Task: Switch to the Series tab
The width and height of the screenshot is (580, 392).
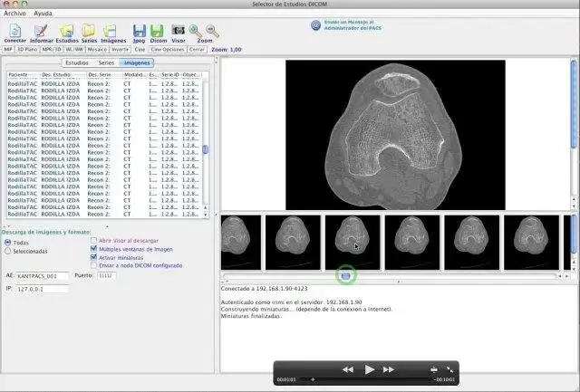Action: [106, 62]
